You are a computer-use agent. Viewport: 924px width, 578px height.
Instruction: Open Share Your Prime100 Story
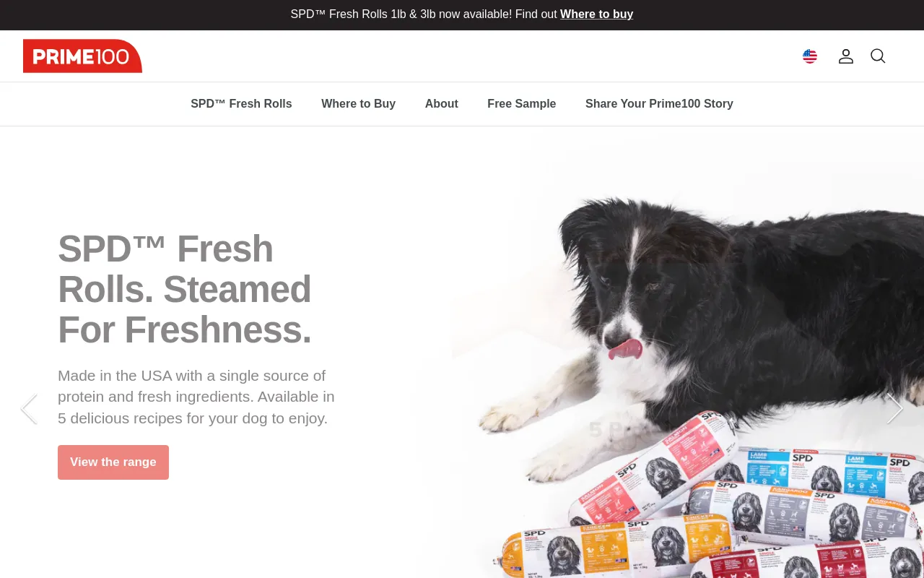(x=659, y=104)
